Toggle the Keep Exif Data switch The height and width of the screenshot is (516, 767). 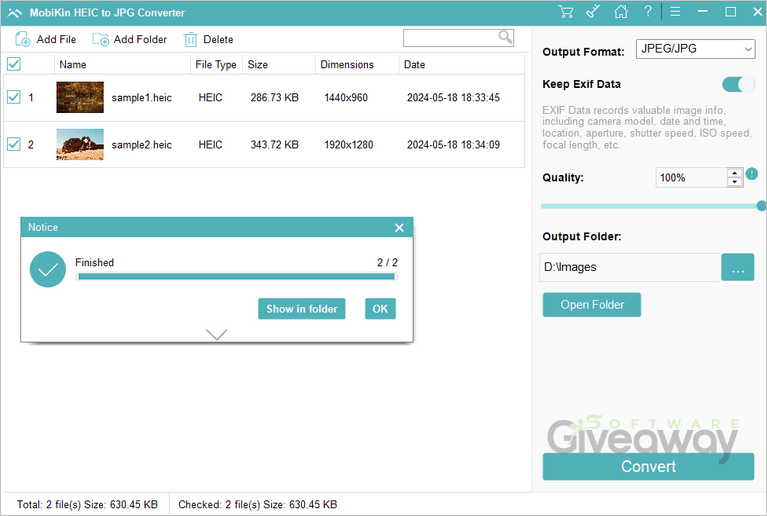click(x=739, y=84)
